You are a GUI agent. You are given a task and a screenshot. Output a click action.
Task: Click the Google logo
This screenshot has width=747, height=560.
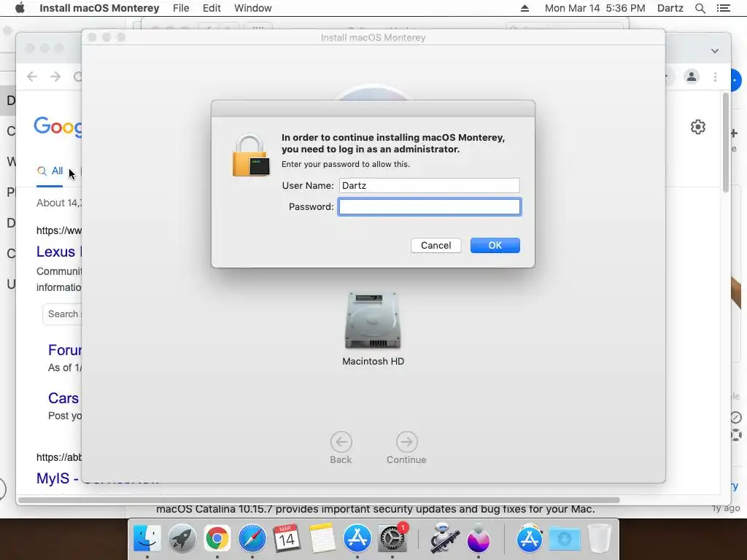tap(58, 127)
